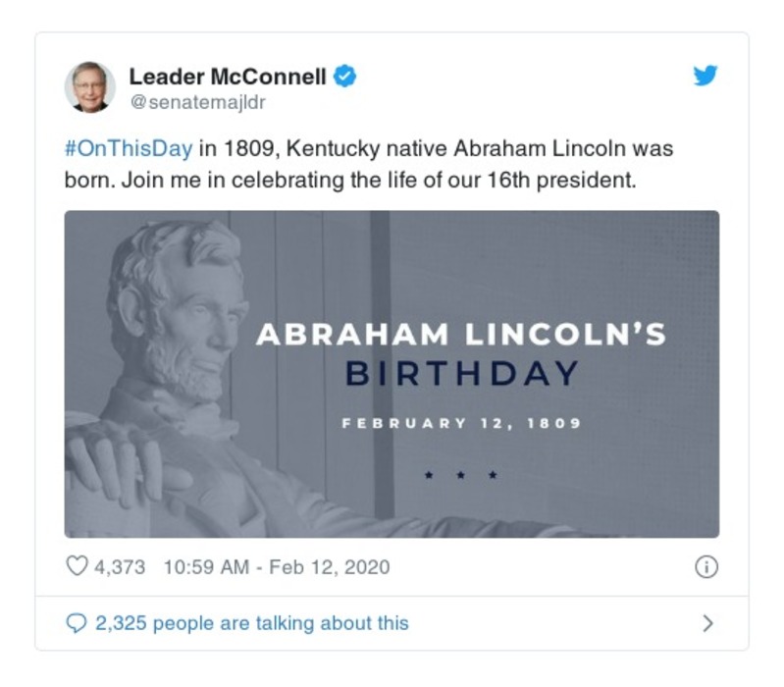Open the #OnThisDay hashtag
784x687 pixels.
pos(128,151)
